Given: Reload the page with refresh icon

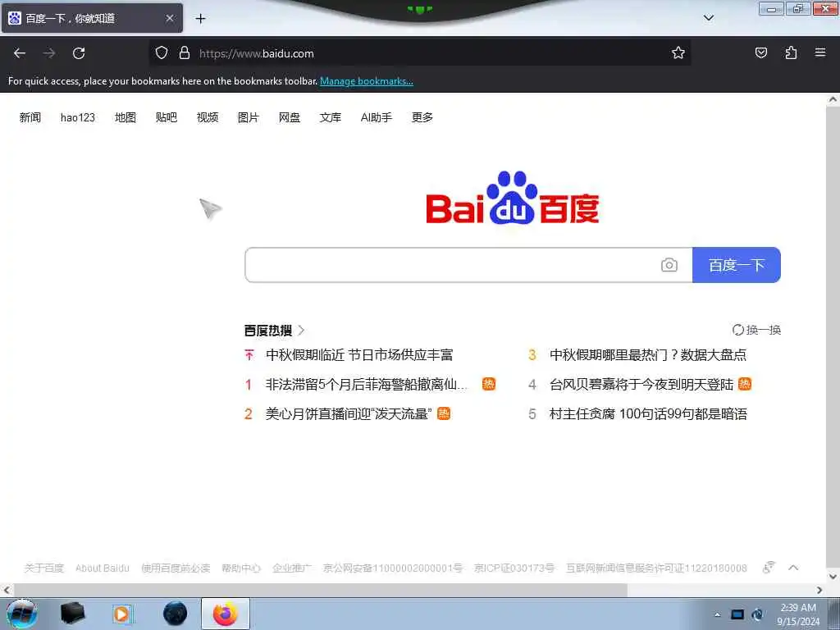Looking at the screenshot, I should 79,53.
